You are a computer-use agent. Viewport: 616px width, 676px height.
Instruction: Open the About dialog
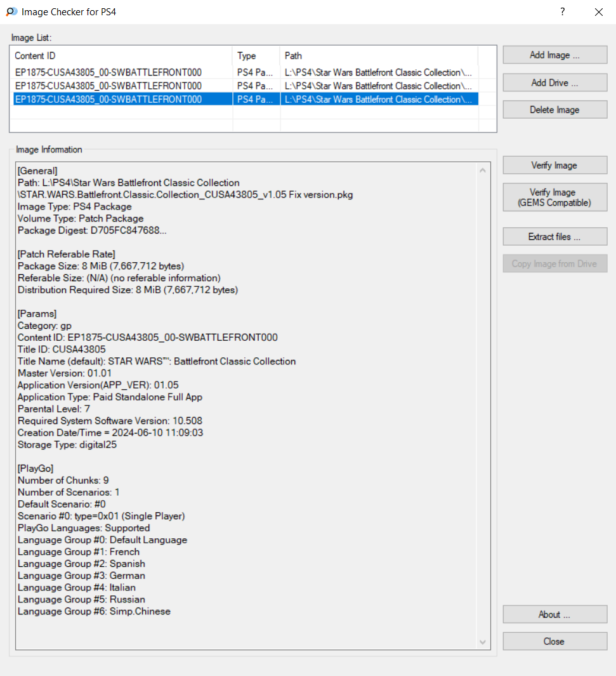[x=555, y=614]
